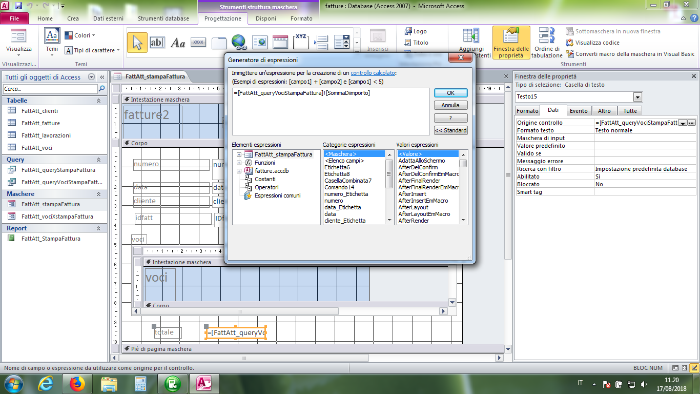700x394 pixels.
Task: Collapse the Maschere group in navigation pane
Action: pos(98,194)
